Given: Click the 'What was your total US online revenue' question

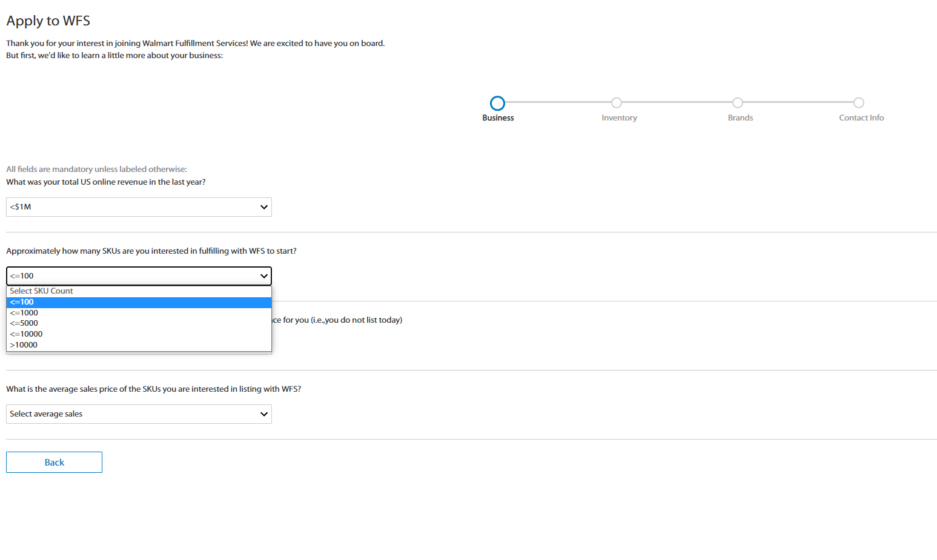Looking at the screenshot, I should click(x=106, y=182).
